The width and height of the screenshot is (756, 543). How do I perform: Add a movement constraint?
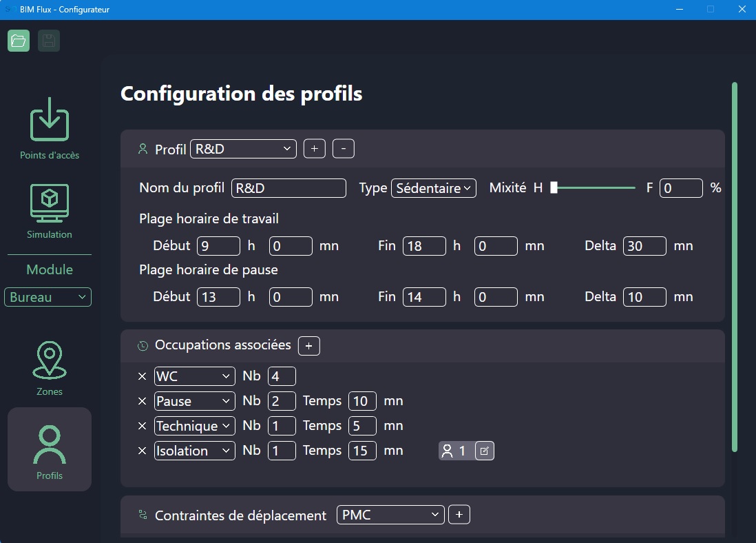click(x=459, y=515)
